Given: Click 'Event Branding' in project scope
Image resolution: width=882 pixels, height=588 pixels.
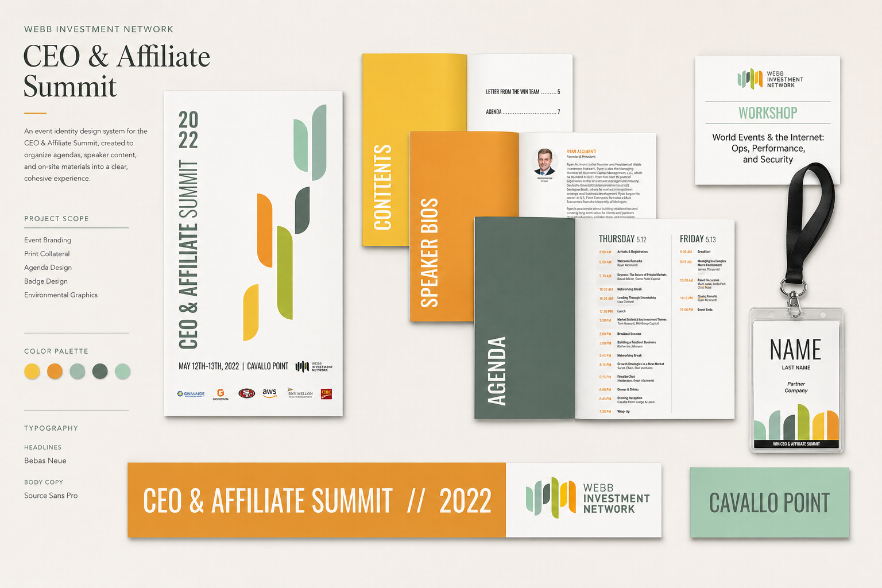Looking at the screenshot, I should tap(48, 240).
